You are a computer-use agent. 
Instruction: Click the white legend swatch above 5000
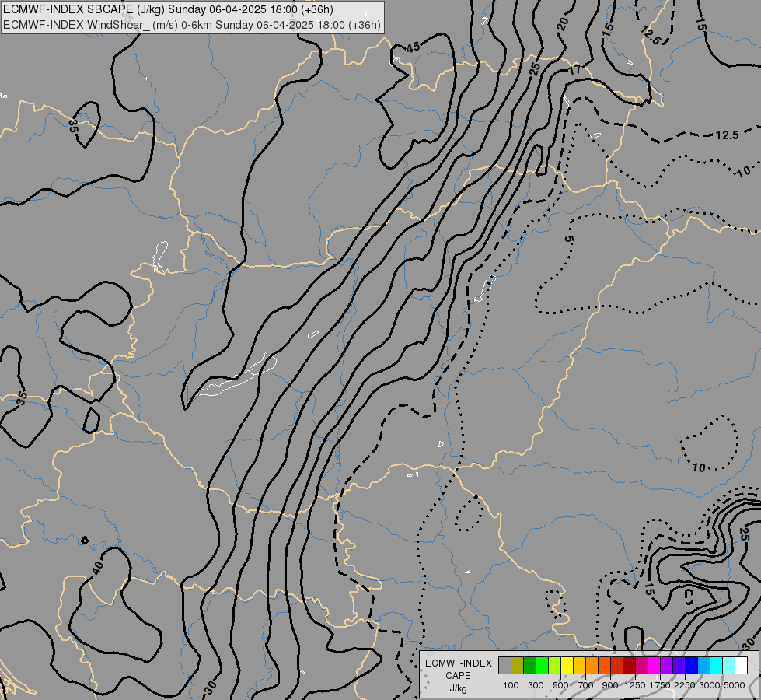point(741,665)
